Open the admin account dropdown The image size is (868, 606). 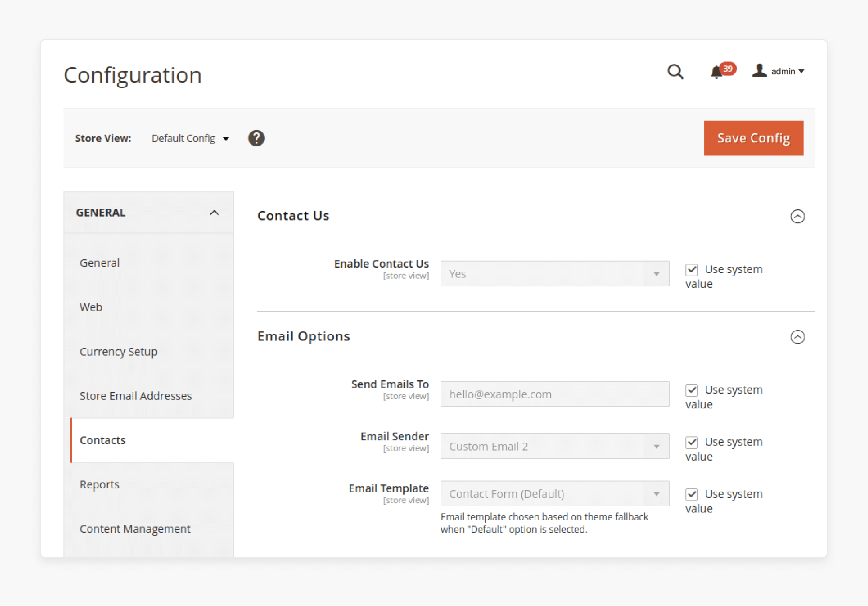(788, 71)
